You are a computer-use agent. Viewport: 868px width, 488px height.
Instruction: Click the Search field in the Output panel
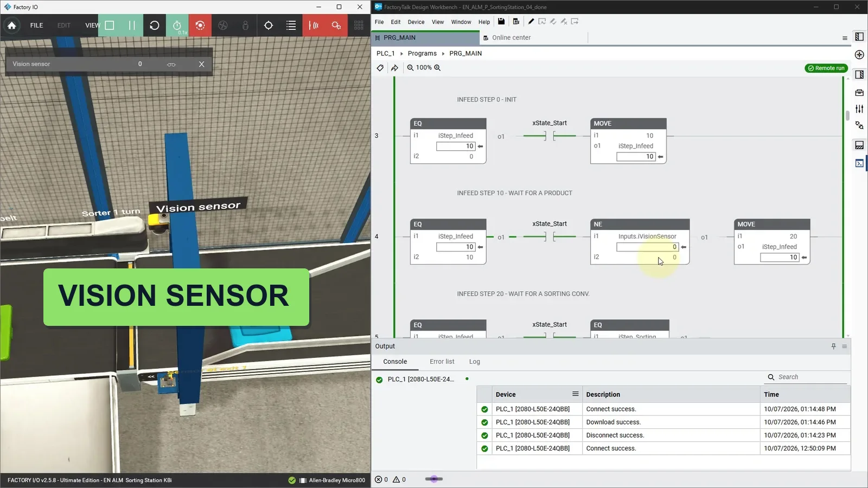(x=807, y=377)
